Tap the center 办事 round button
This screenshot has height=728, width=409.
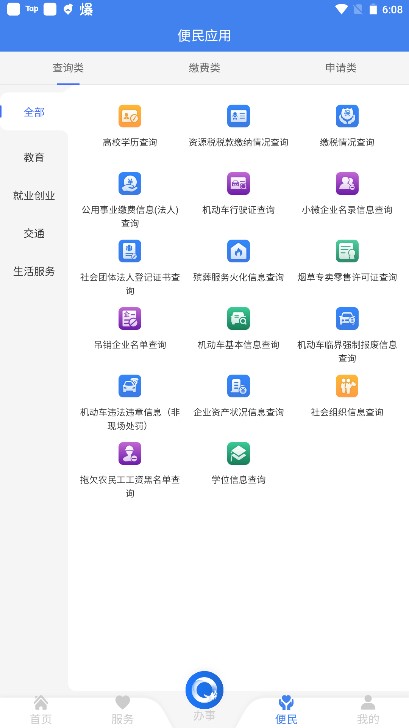pos(204,690)
